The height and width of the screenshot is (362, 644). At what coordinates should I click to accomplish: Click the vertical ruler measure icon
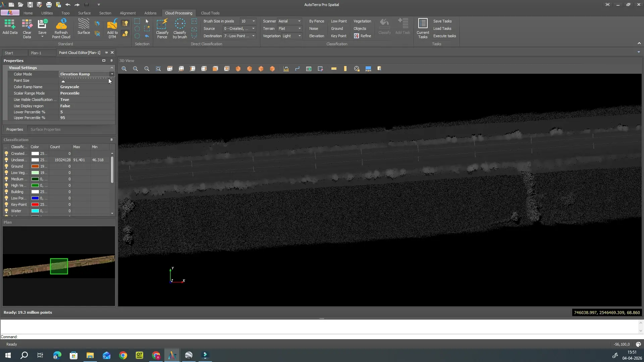pyautogui.click(x=345, y=69)
